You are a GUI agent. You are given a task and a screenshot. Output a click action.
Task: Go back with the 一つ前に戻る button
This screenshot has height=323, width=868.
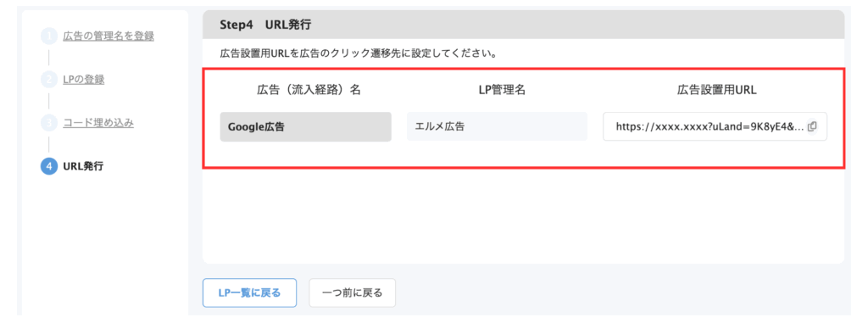click(x=352, y=292)
